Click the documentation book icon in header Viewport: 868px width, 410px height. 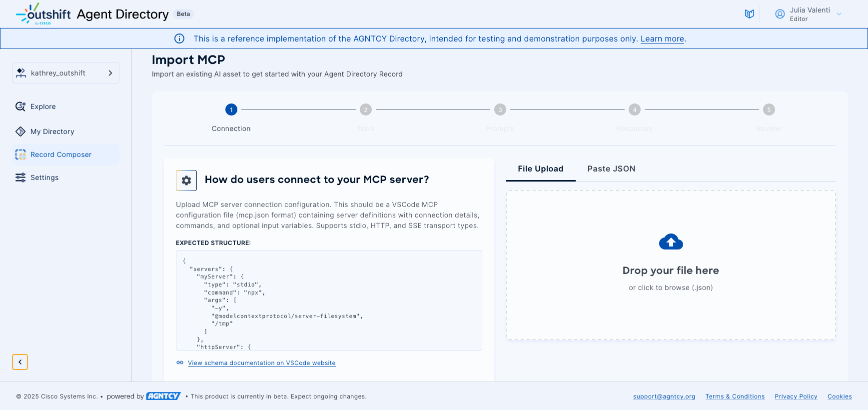coord(749,14)
